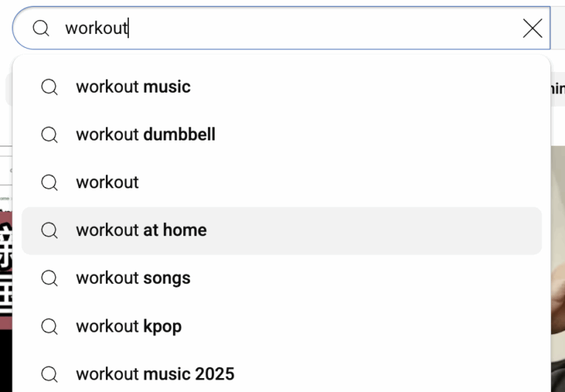The height and width of the screenshot is (392, 565).
Task: Select the "workout music" suggestion
Action: (x=133, y=87)
